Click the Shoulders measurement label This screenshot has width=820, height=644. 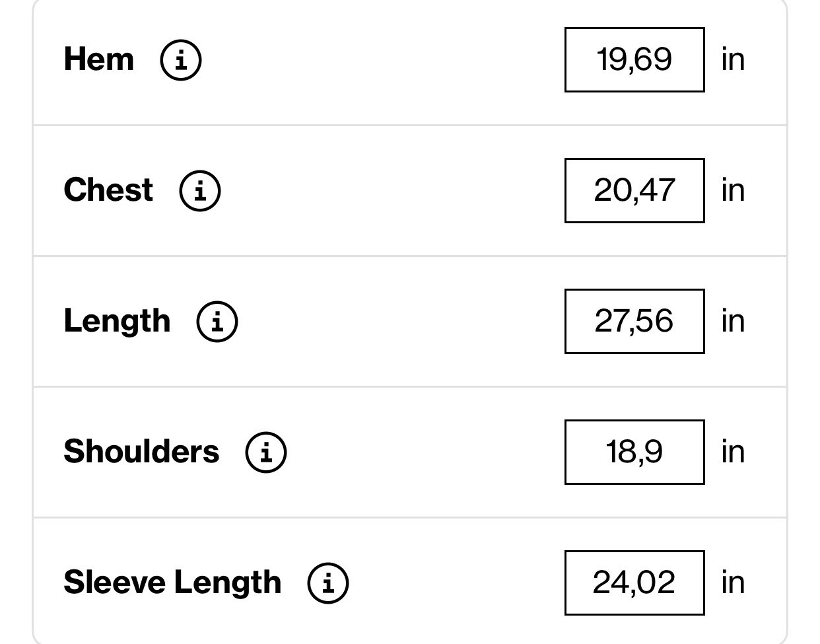[x=141, y=451]
